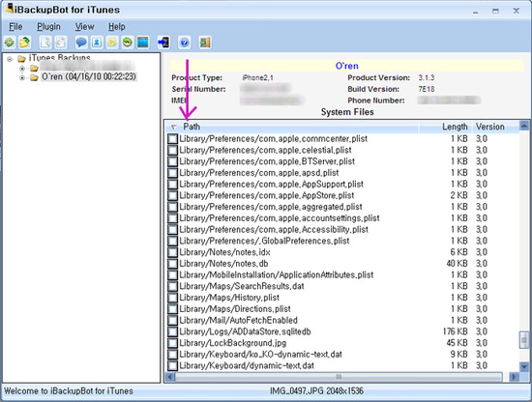The image size is (532, 402).
Task: Expand the blurred backup tree node
Action: click(22, 69)
